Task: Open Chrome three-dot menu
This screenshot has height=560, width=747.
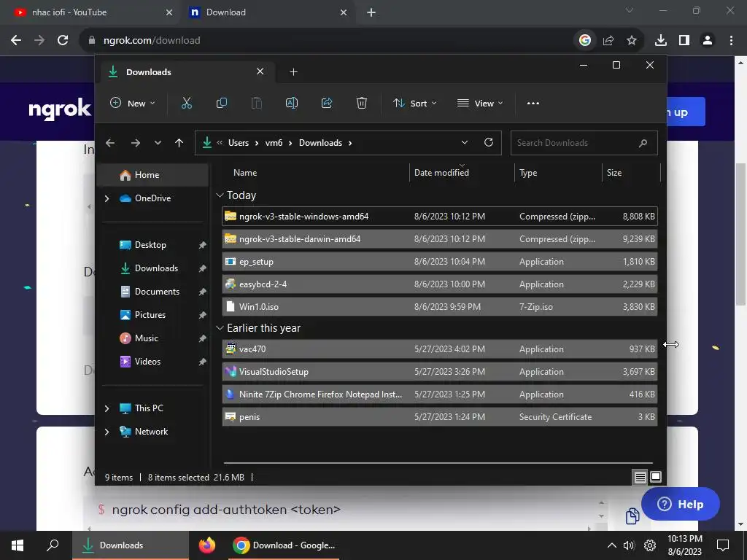Action: click(x=731, y=41)
